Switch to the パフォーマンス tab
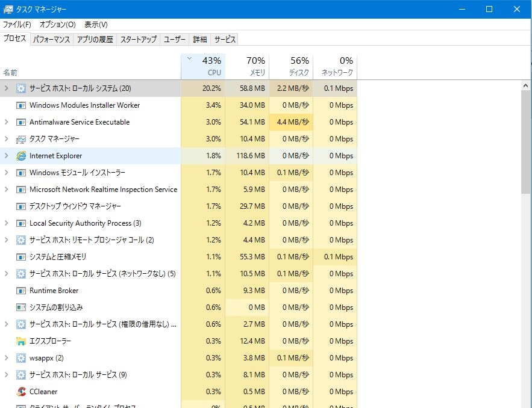Image resolution: width=532 pixels, height=408 pixels. pyautogui.click(x=52, y=40)
